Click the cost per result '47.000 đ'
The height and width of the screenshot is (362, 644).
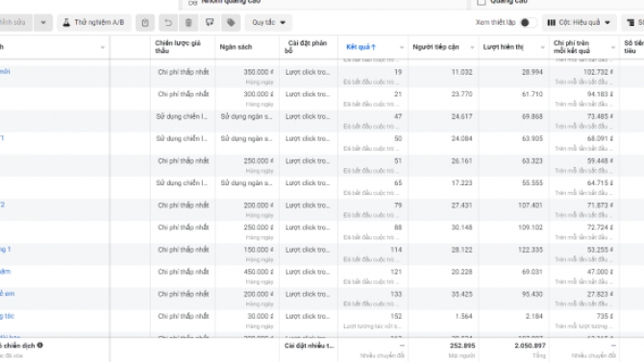click(x=600, y=272)
